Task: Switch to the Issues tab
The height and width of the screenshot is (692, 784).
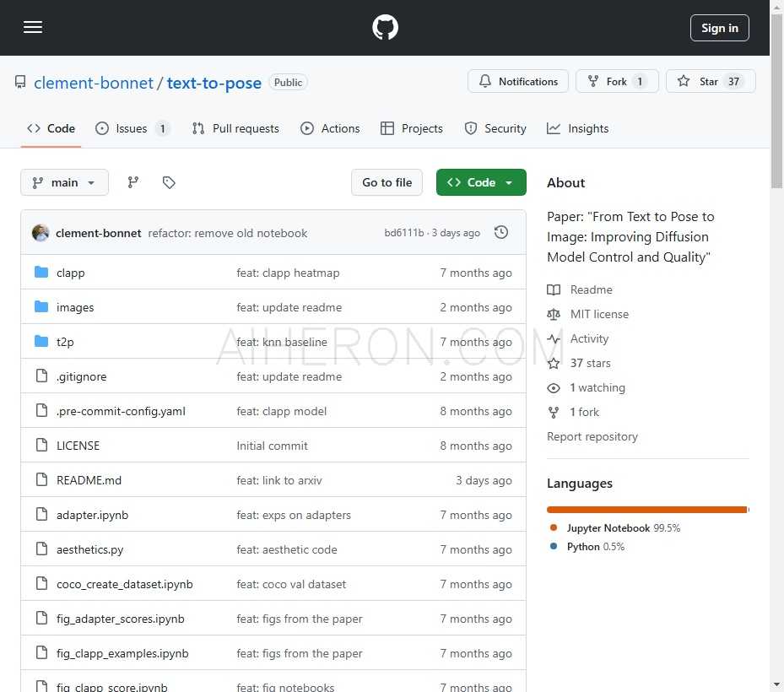Action: 132,128
